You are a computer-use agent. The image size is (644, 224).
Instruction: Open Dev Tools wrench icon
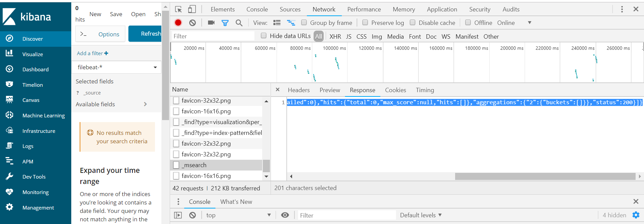click(x=9, y=176)
